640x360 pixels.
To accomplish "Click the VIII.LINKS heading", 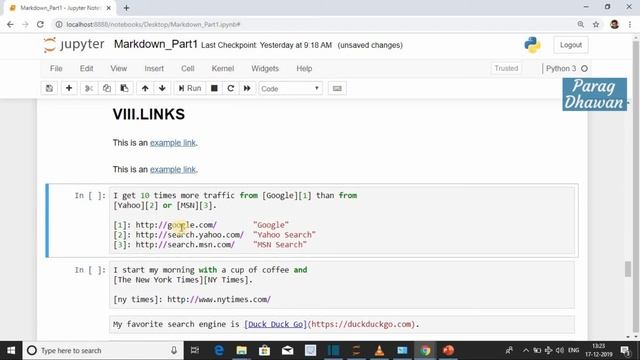I will point(149,114).
